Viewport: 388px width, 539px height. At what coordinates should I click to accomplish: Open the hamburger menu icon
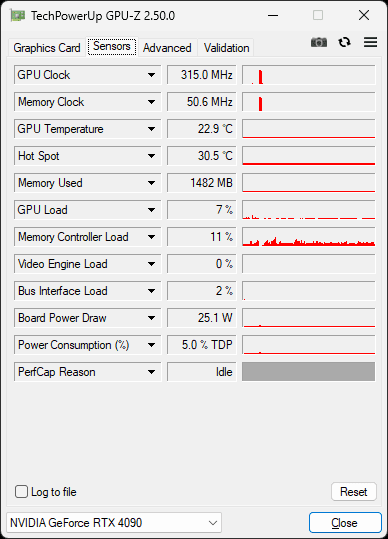pyautogui.click(x=370, y=42)
